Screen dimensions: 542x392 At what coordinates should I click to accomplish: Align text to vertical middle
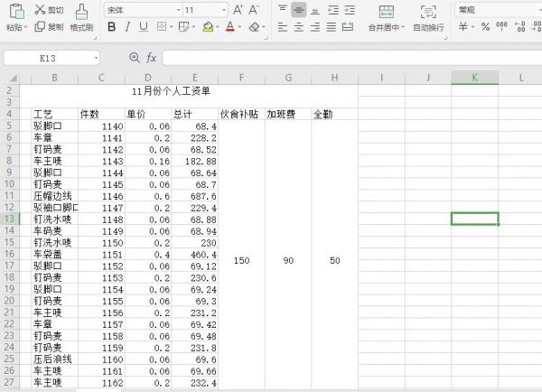299,10
